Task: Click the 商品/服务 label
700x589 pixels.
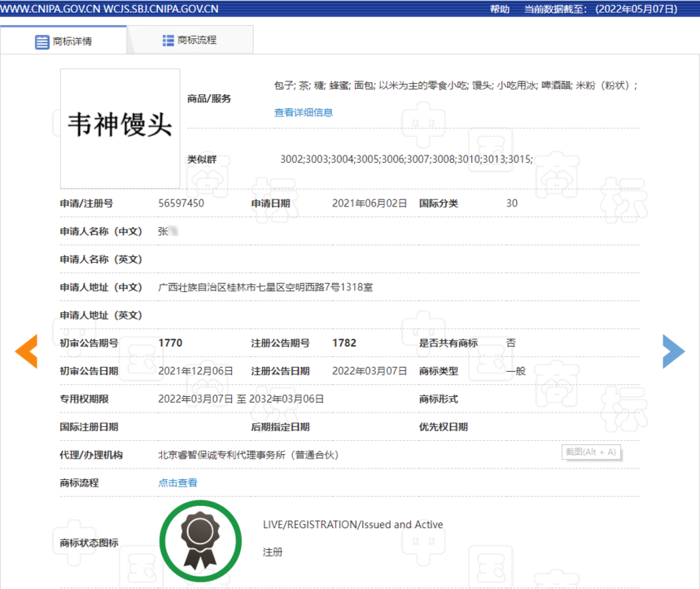Action: [209, 98]
